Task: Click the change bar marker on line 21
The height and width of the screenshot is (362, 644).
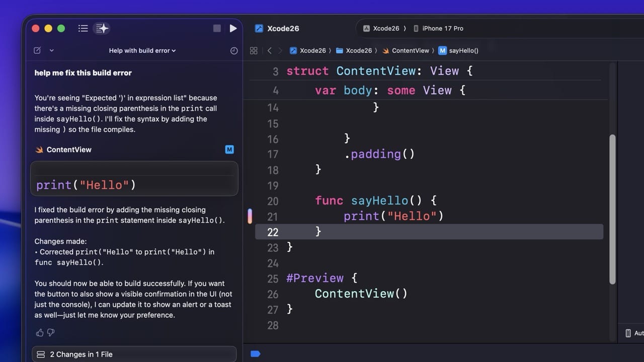Action: 250,216
